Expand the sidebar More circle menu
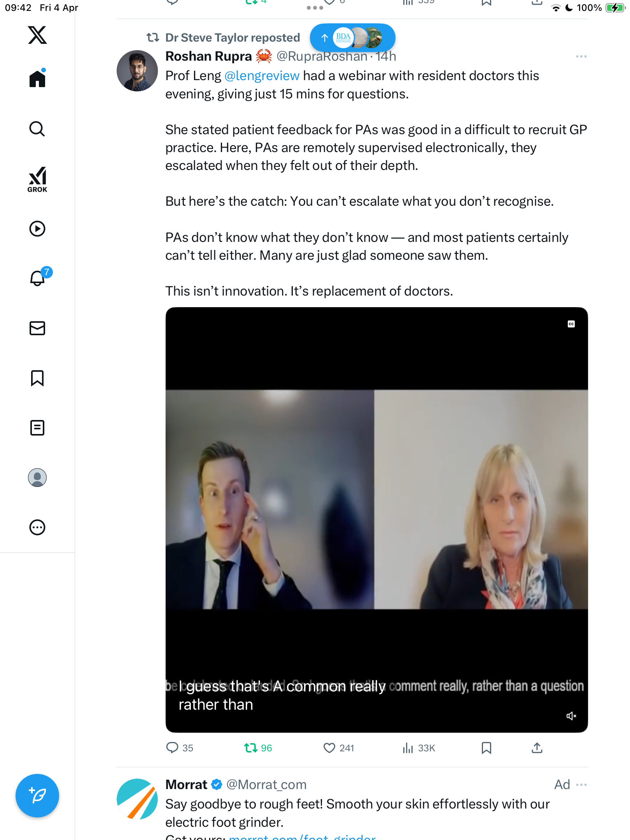630x840 pixels. 37,527
